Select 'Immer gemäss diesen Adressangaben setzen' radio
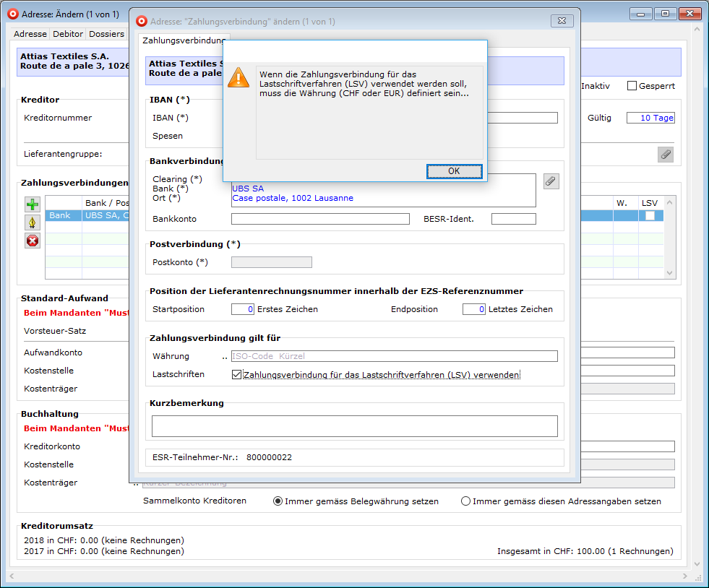This screenshot has width=709, height=588. coord(465,501)
